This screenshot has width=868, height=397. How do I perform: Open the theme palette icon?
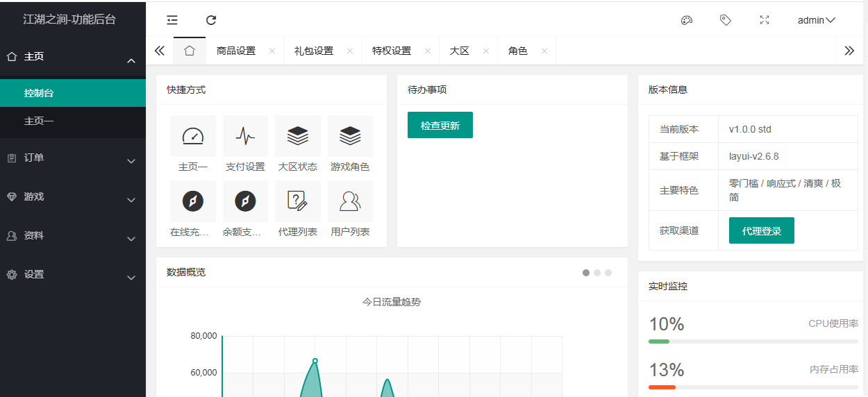[687, 20]
